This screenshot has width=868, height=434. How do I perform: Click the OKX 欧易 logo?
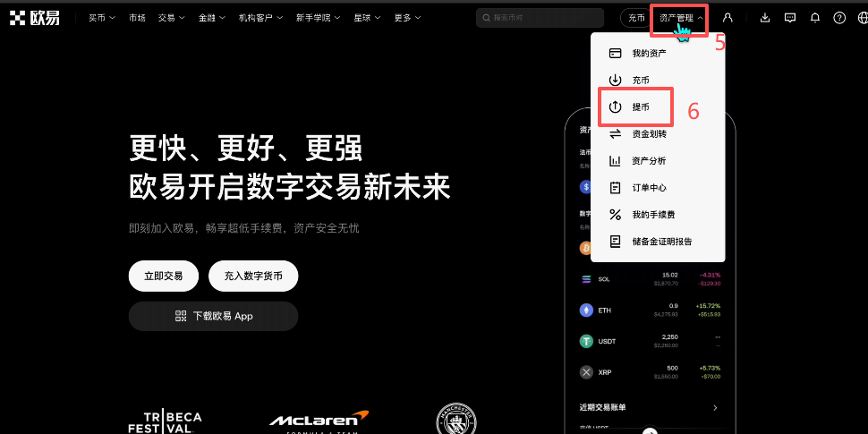pos(34,18)
